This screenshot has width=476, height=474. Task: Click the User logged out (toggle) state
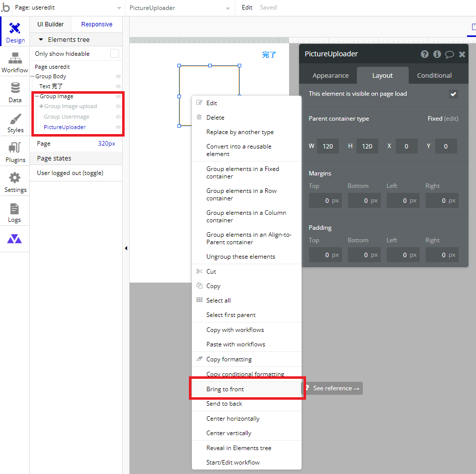tap(70, 173)
